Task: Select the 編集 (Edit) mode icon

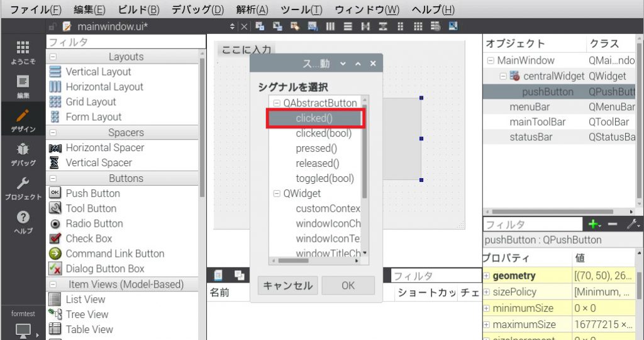Action: tap(23, 86)
